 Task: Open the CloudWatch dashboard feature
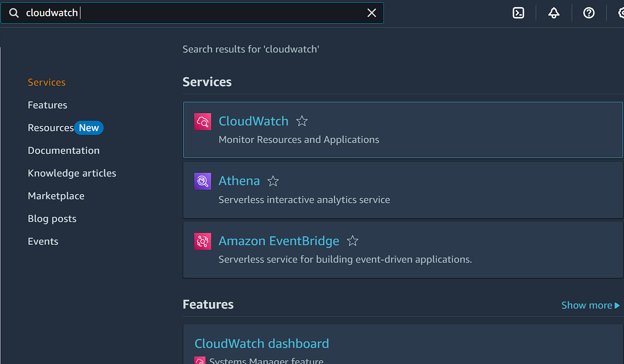pyautogui.click(x=262, y=344)
